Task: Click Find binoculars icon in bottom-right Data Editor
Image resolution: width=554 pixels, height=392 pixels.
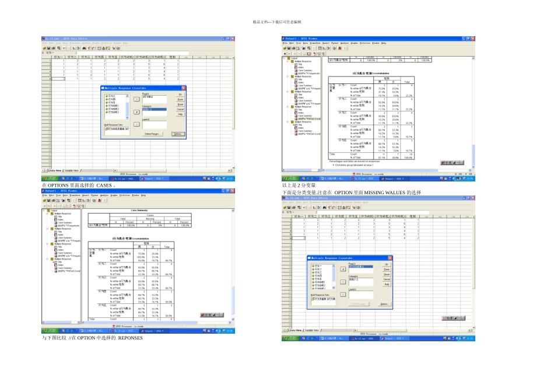Action: tap(324, 208)
